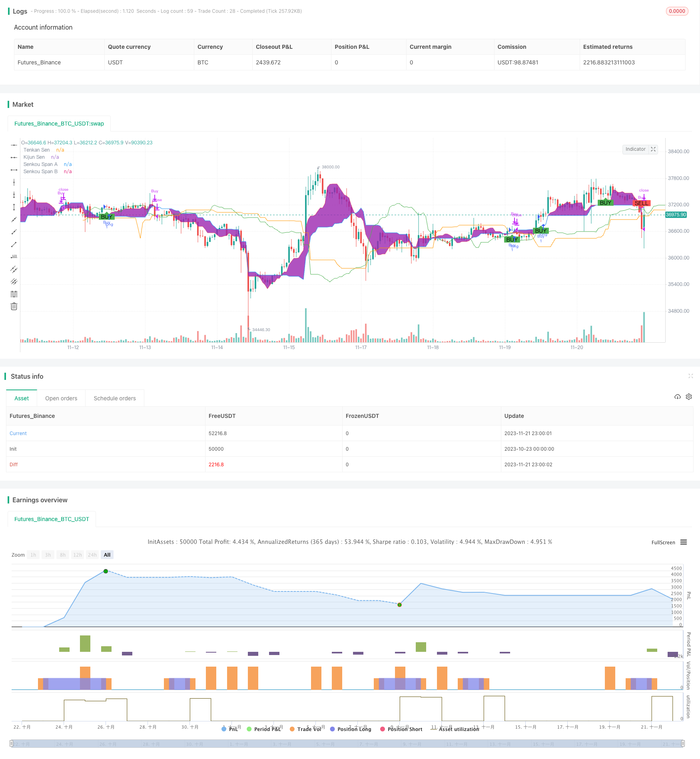This screenshot has height=759, width=700.
Task: Click the FullScreen button on earnings chart
Action: click(x=663, y=543)
